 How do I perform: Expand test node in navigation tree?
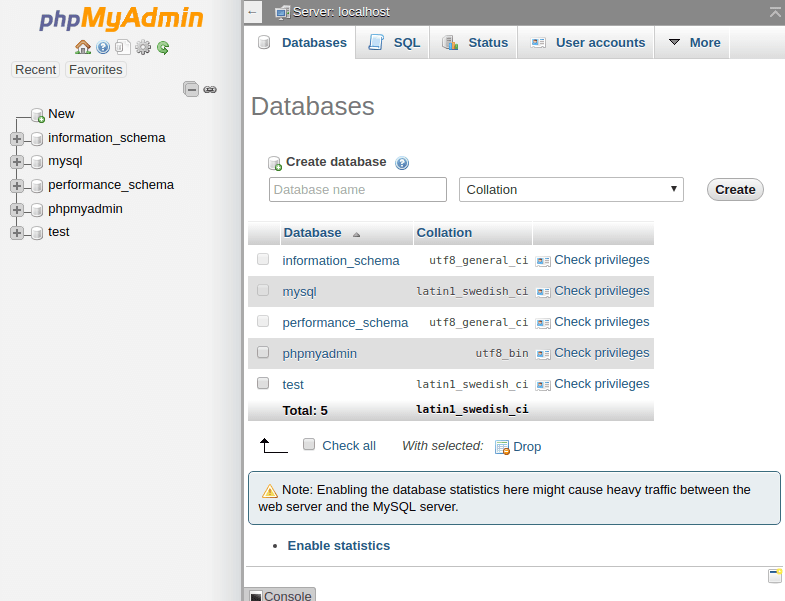point(17,233)
